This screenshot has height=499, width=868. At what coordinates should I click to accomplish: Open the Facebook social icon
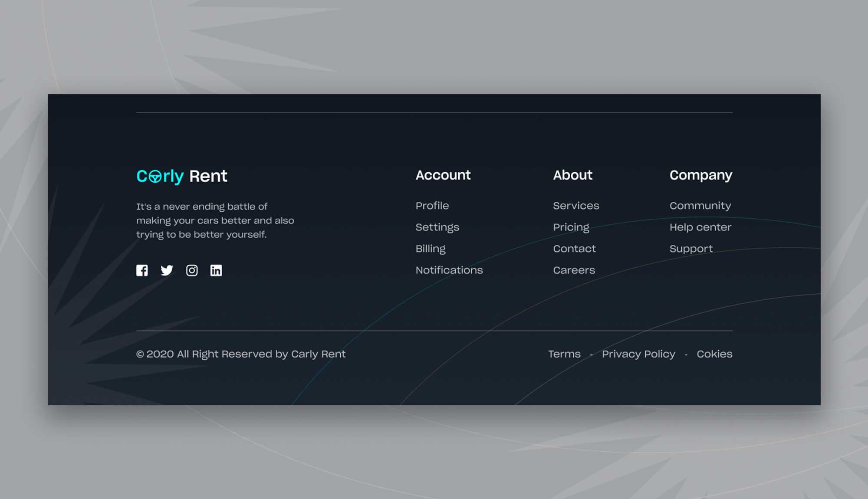[x=142, y=270]
